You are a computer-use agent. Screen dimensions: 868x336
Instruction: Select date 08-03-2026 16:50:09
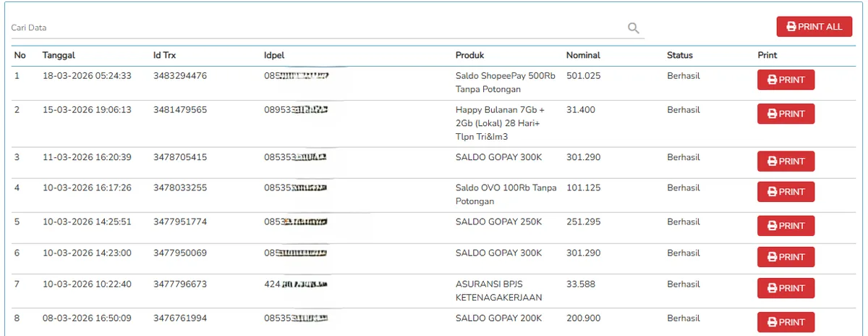coord(87,318)
